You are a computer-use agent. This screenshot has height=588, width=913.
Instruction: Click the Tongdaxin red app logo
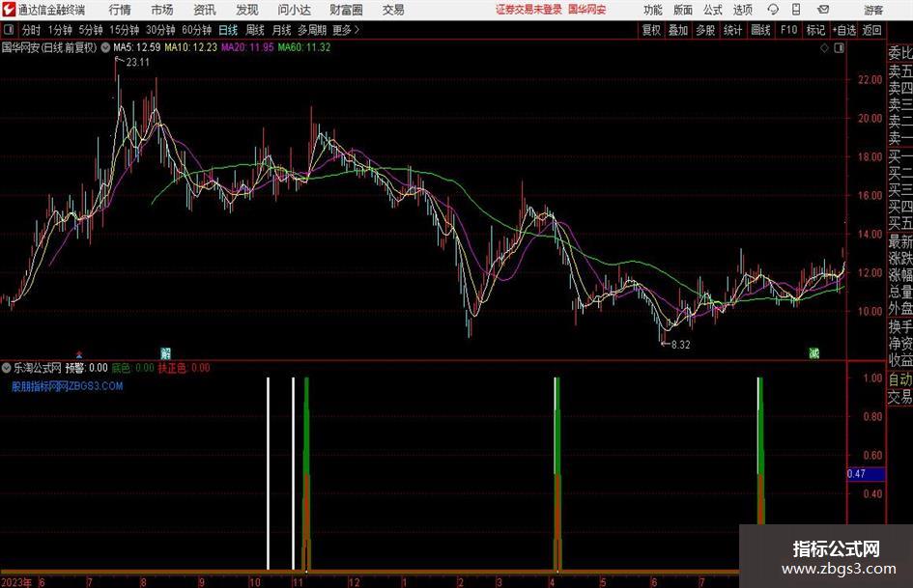[x=8, y=10]
